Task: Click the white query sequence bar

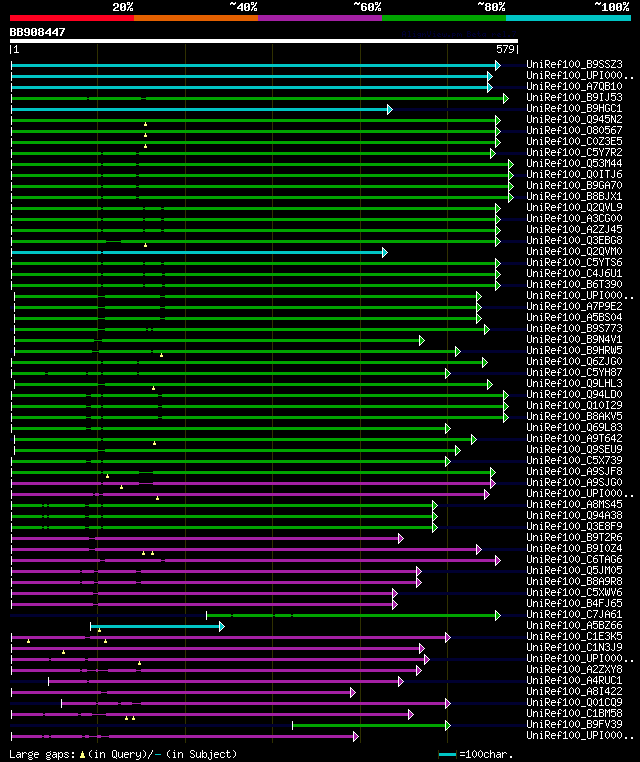Action: point(264,41)
